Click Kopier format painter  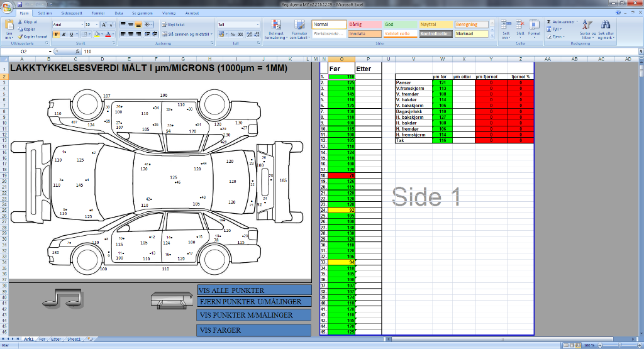(x=33, y=36)
